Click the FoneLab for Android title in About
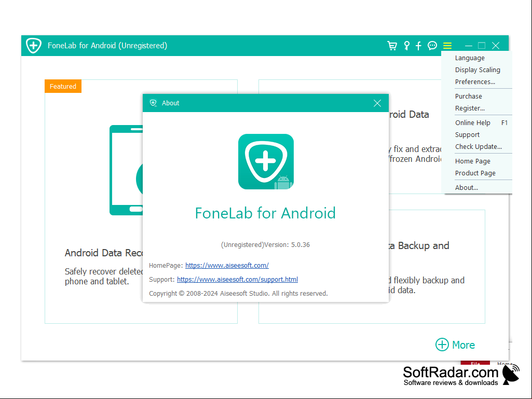This screenshot has height=399, width=532. pyautogui.click(x=265, y=213)
